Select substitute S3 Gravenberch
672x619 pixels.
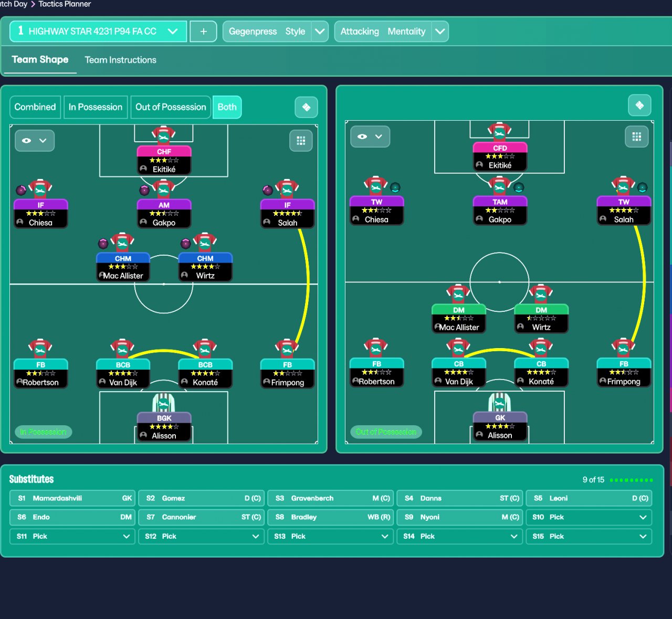331,498
